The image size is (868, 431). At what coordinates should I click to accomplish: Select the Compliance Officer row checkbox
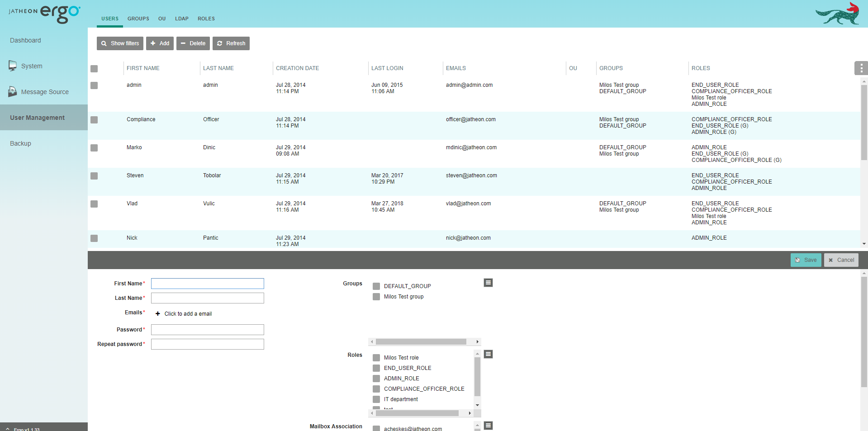click(x=94, y=120)
